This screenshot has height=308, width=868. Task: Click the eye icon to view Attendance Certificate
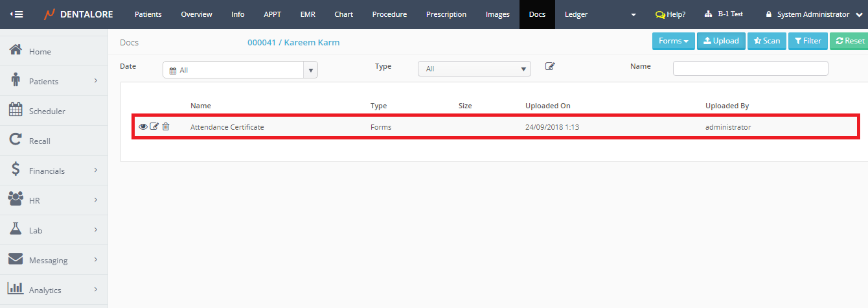click(143, 127)
